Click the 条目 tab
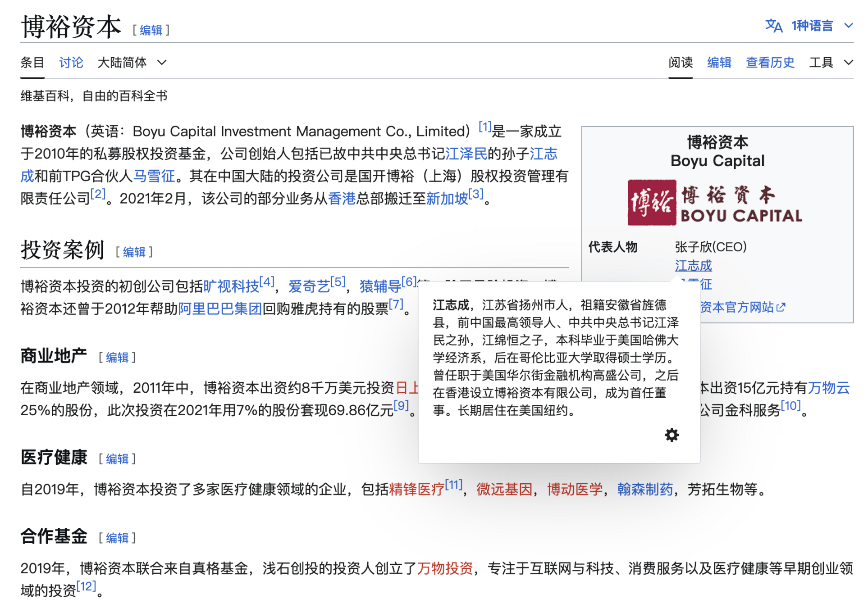This screenshot has width=868, height=608. 32,62
